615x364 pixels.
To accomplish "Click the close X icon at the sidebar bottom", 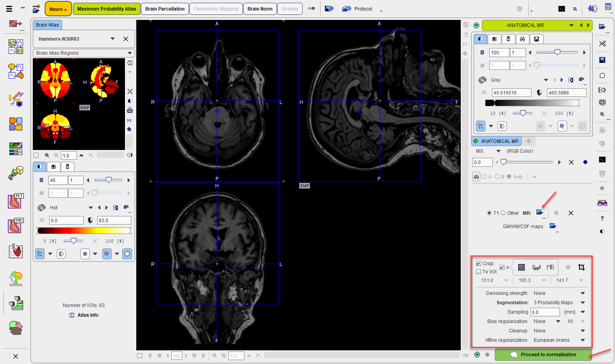I will click(x=16, y=356).
